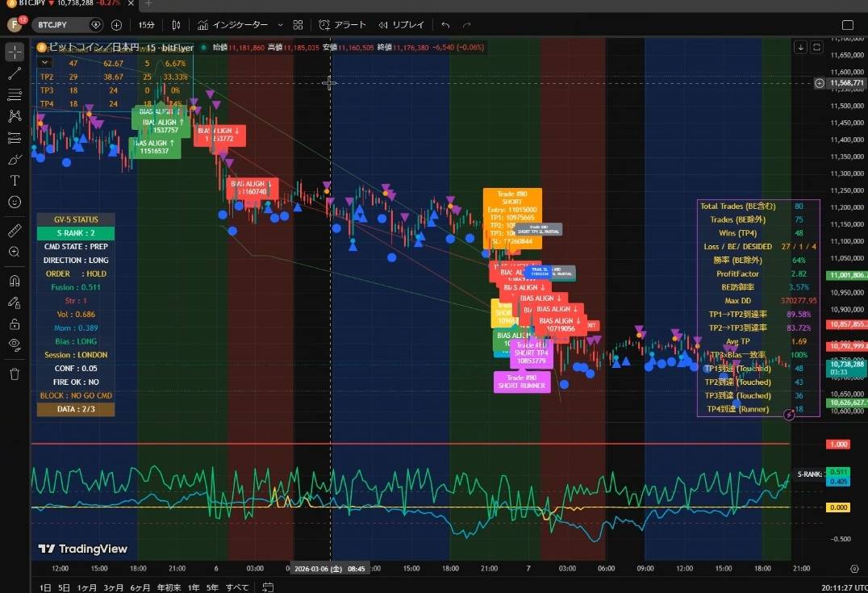Screen dimensions: 868x593
Task: Select the crosshair cursor tool
Action: click(15, 52)
